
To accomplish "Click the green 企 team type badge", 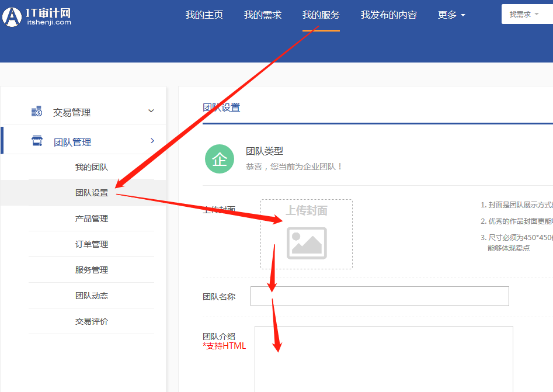I will (219, 159).
